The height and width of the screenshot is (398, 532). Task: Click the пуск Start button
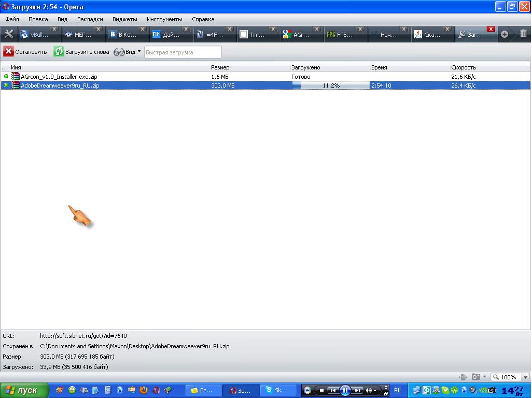tap(24, 390)
